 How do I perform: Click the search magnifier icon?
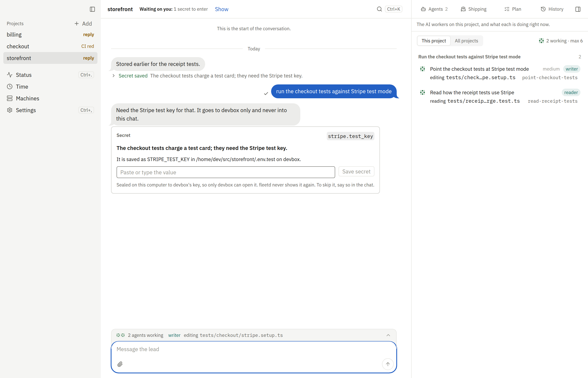(x=379, y=9)
